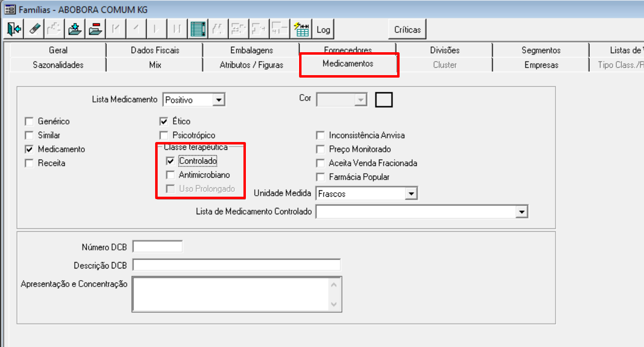
Task: Toggle the Genérico checkbox
Action: pos(29,122)
